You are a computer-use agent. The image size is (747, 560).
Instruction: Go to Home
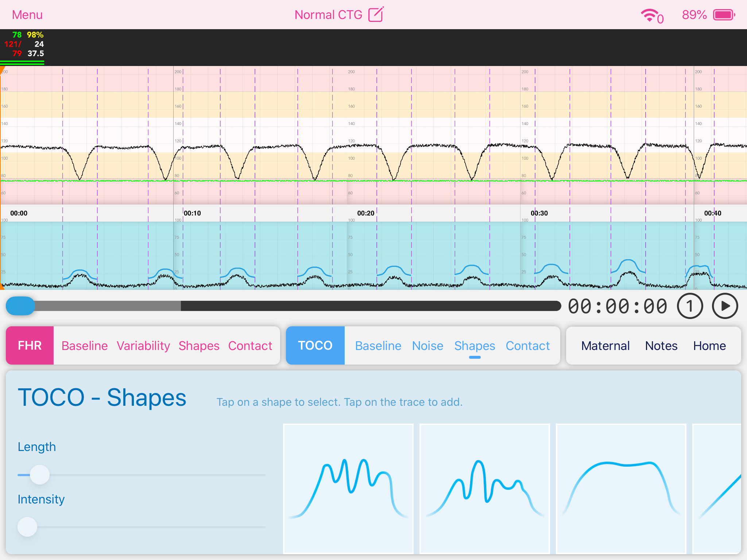(709, 346)
